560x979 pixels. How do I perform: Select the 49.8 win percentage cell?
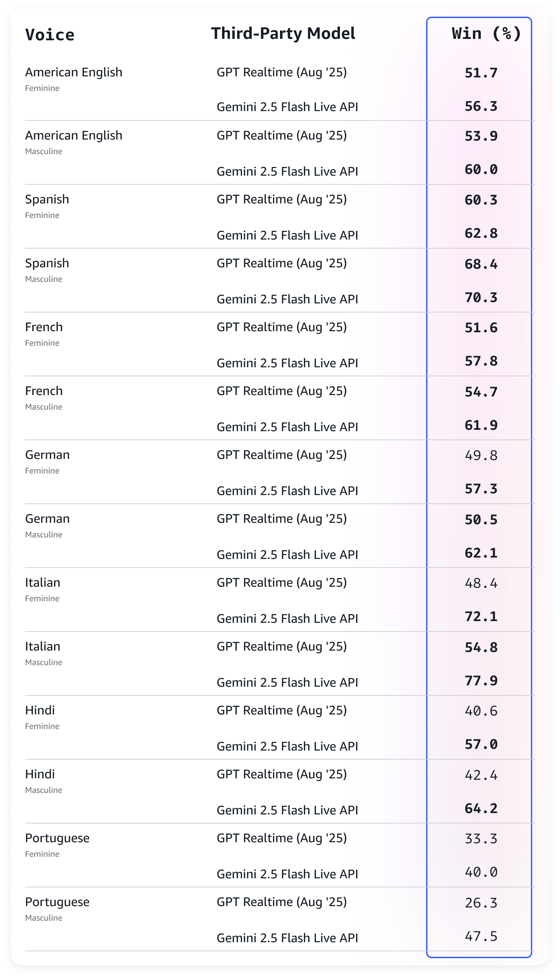[481, 455]
